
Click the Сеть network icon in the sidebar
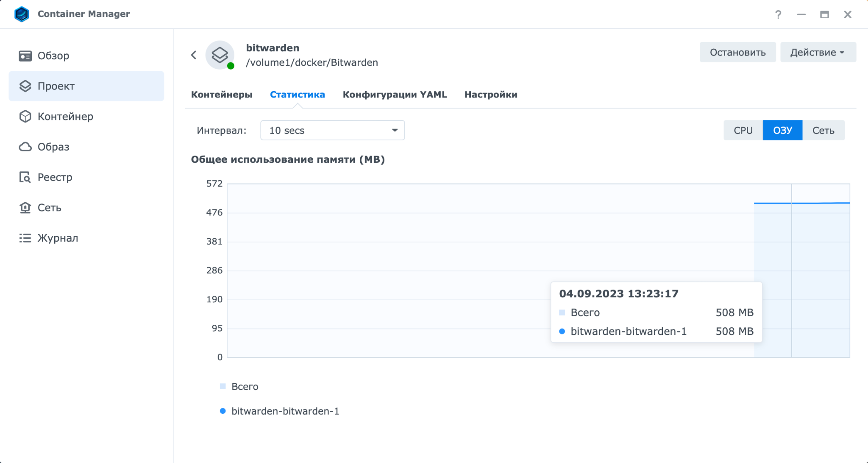(x=25, y=207)
